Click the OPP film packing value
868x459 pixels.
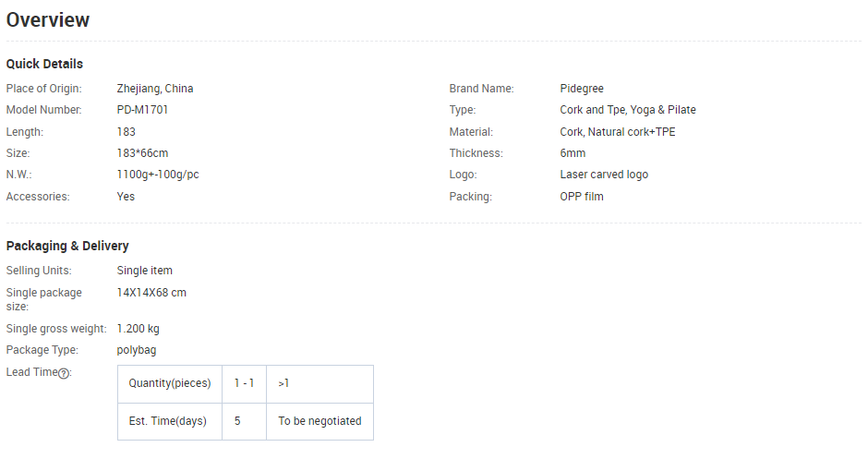click(x=582, y=197)
